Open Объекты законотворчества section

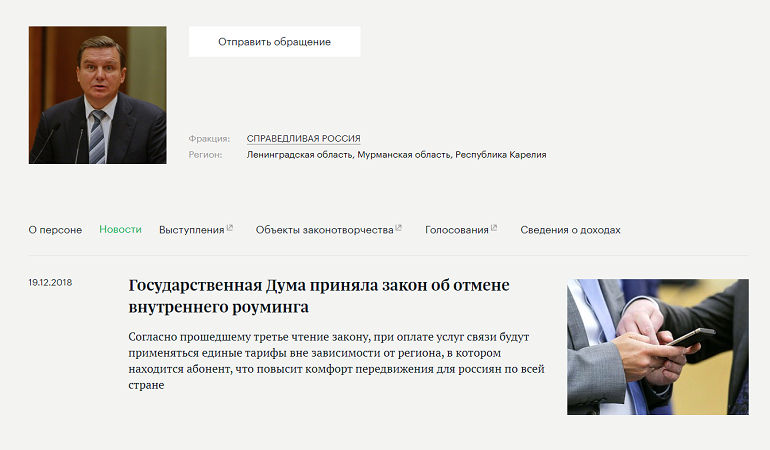pyautogui.click(x=324, y=230)
